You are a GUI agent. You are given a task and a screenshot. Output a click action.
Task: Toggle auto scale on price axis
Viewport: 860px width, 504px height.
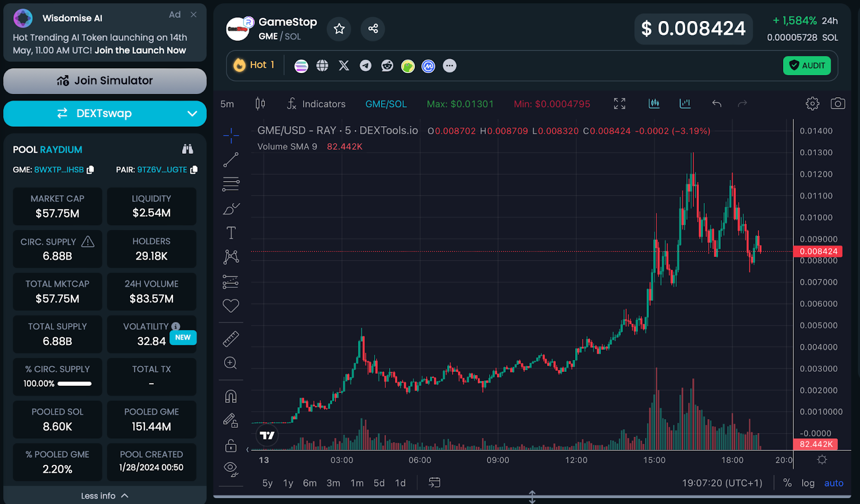[x=834, y=483]
